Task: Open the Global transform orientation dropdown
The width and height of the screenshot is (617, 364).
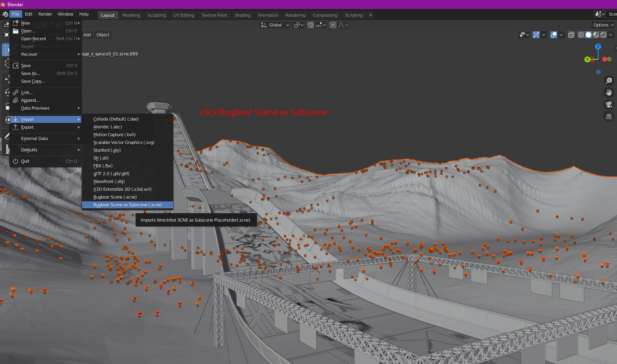Action: point(275,25)
